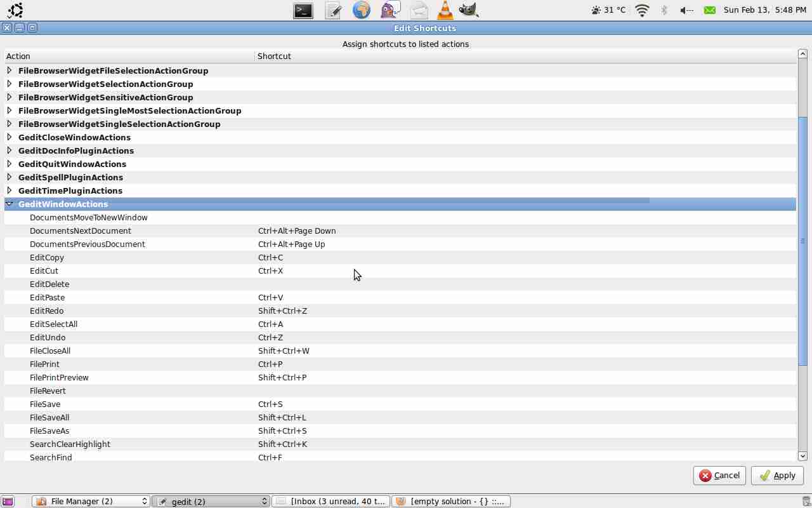
Task: Open the web browser globe icon
Action: point(362,10)
